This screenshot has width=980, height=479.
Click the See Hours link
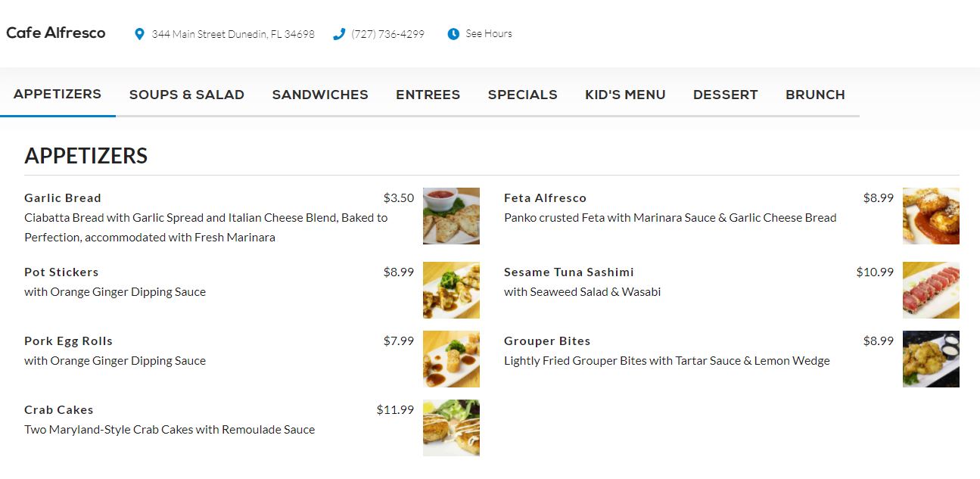[489, 34]
